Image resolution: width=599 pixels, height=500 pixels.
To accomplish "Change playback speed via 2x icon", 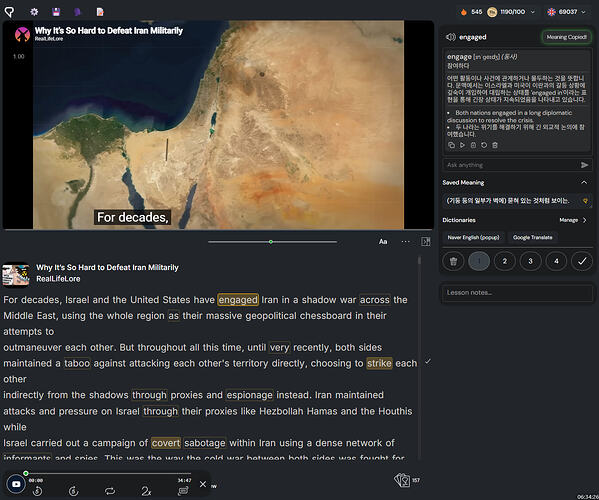I will [146, 491].
